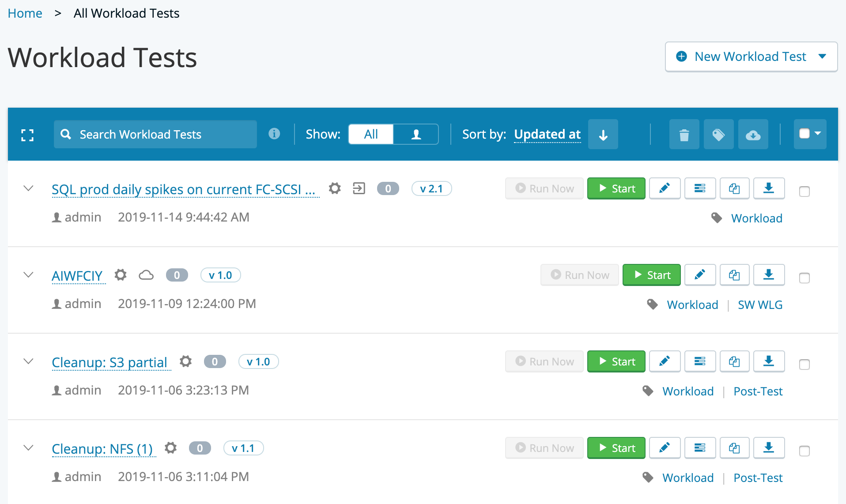Screen dimensions: 846x504
Task: Click the cloud icon beside AIWFCIY
Action: pyautogui.click(x=146, y=275)
